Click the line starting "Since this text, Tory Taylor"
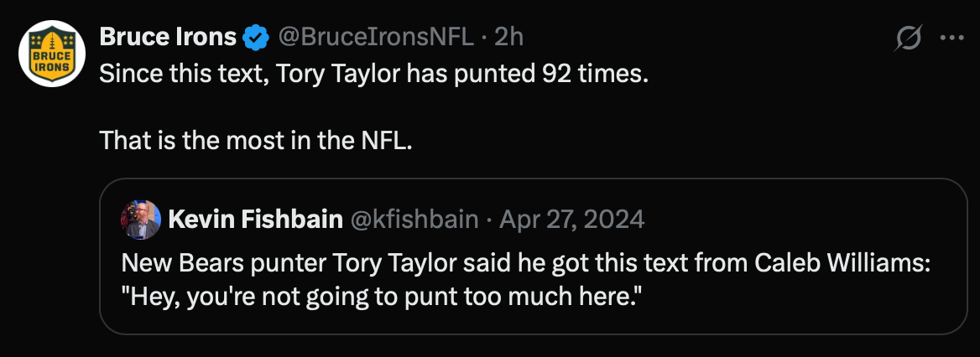 pos(373,73)
